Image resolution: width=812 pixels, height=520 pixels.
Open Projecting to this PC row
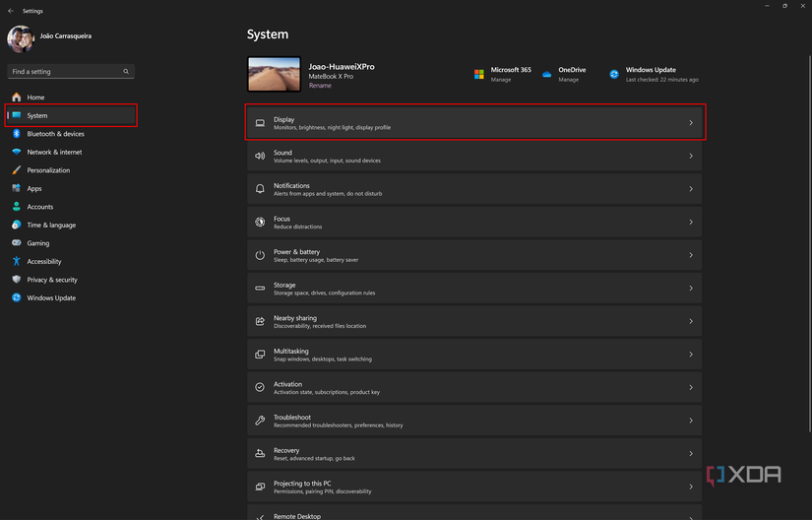point(474,487)
